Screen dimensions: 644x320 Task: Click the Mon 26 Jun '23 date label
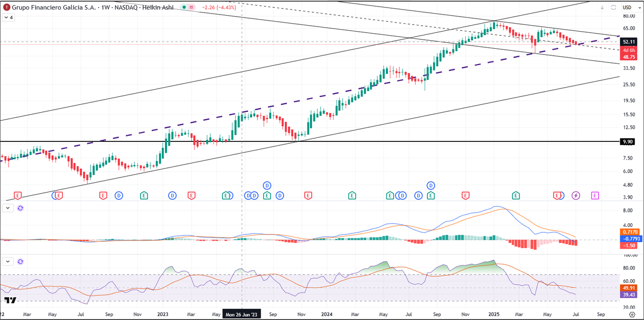[x=242, y=314]
